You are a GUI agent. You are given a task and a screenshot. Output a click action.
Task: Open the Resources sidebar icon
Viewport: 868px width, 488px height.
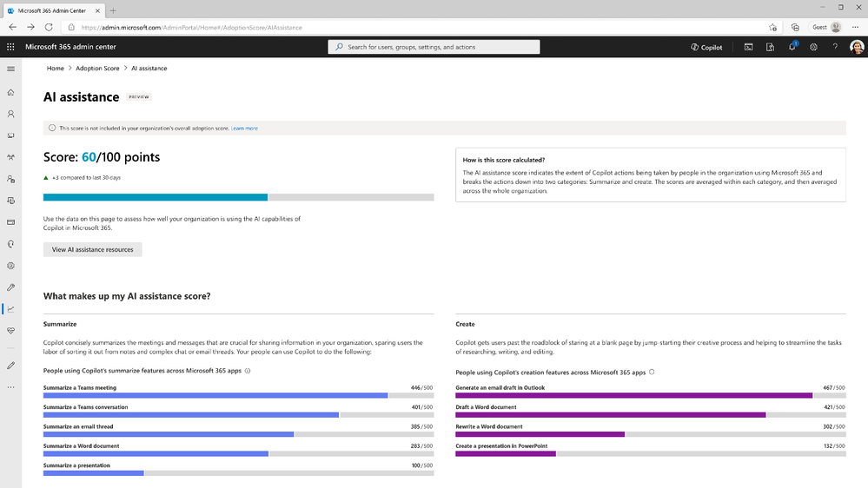pyautogui.click(x=10, y=201)
